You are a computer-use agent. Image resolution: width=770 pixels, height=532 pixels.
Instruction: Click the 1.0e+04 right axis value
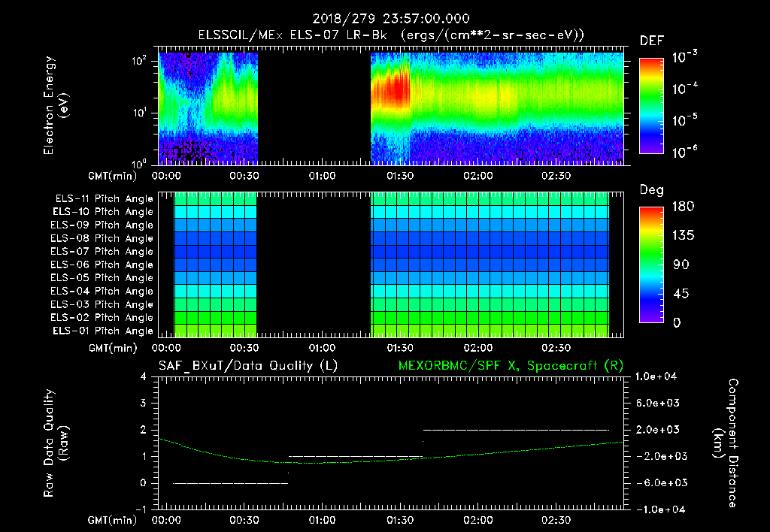pyautogui.click(x=656, y=376)
